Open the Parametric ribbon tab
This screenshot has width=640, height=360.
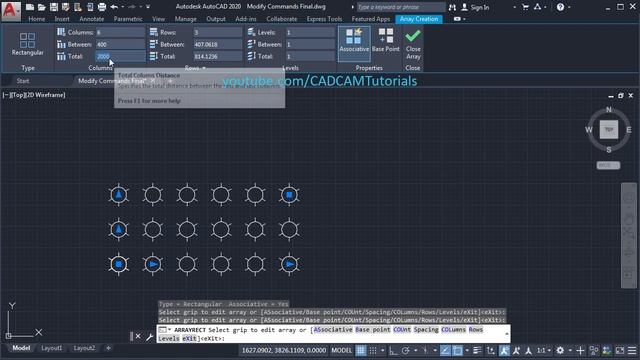[x=128, y=19]
